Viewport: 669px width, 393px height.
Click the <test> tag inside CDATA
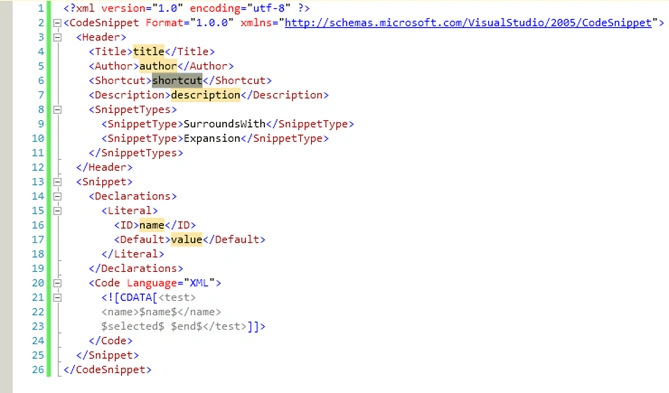(177, 298)
